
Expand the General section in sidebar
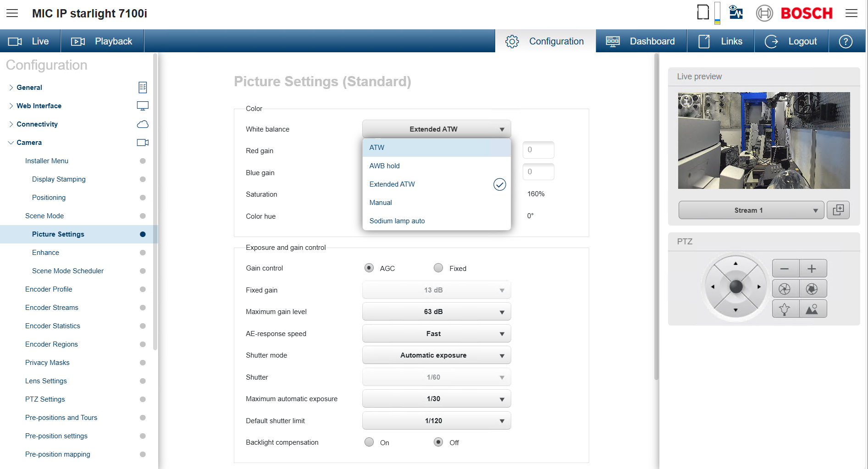pos(29,88)
